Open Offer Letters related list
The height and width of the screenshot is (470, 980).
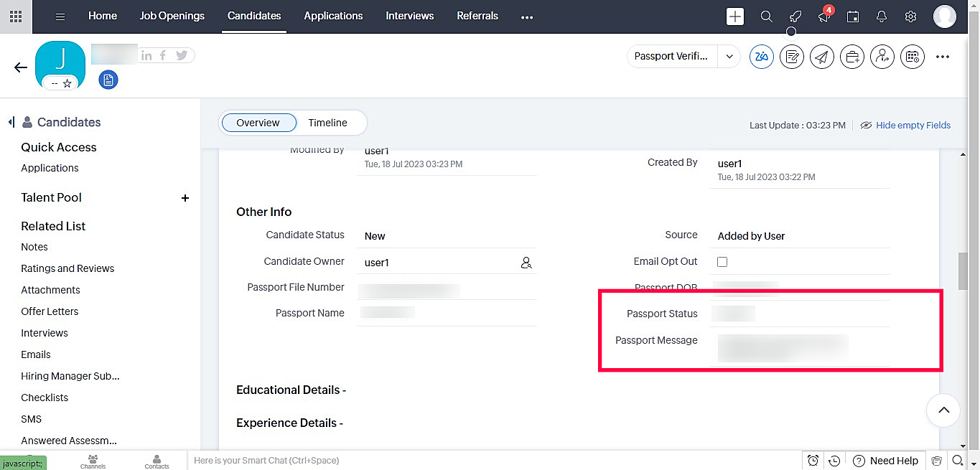[x=50, y=311]
